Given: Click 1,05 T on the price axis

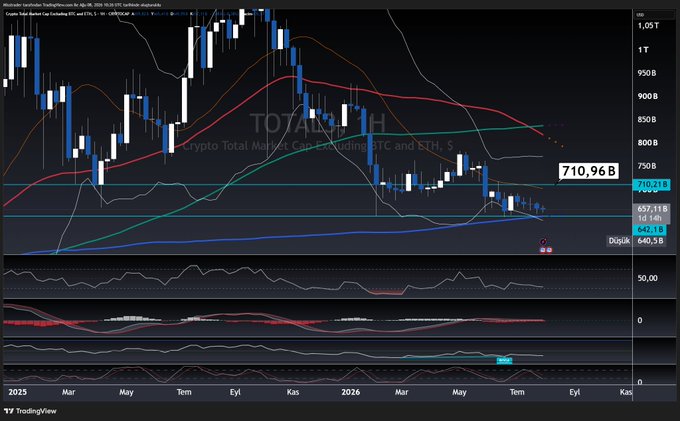Looking at the screenshot, I should 648,26.
